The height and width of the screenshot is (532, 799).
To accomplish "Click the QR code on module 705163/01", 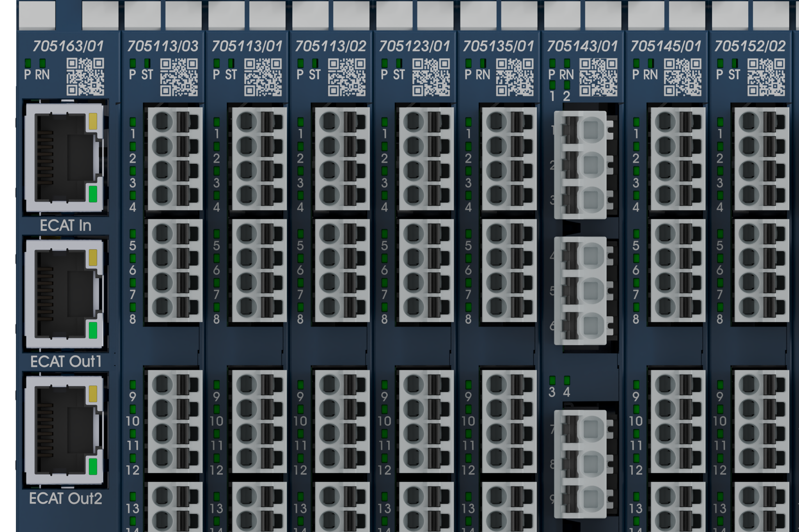I will click(85, 77).
